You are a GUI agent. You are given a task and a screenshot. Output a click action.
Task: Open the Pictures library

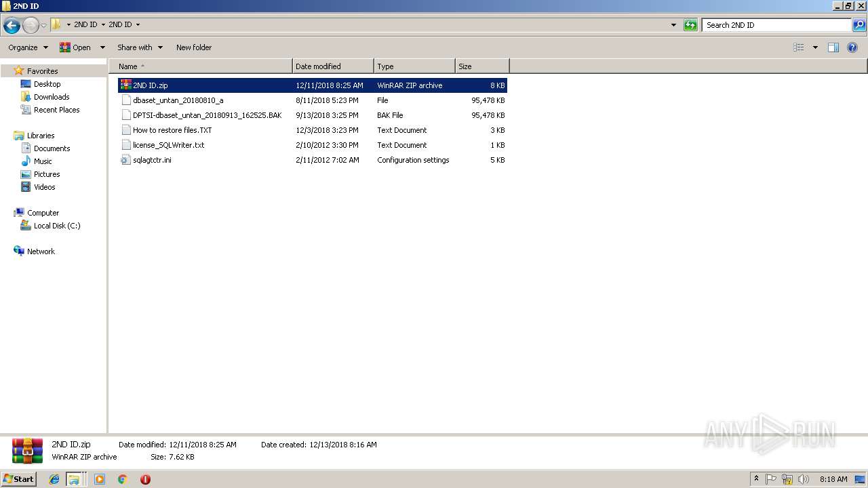pyautogui.click(x=47, y=174)
